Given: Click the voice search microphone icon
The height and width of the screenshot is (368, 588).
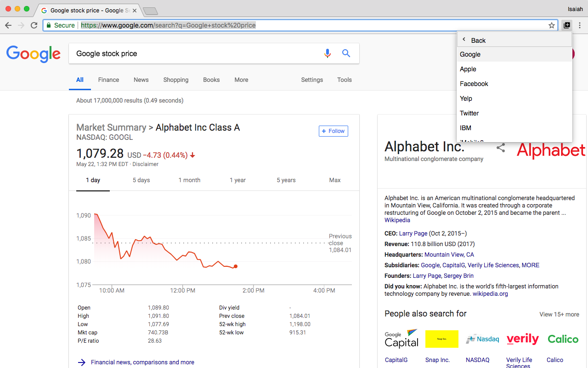Looking at the screenshot, I should tap(327, 53).
